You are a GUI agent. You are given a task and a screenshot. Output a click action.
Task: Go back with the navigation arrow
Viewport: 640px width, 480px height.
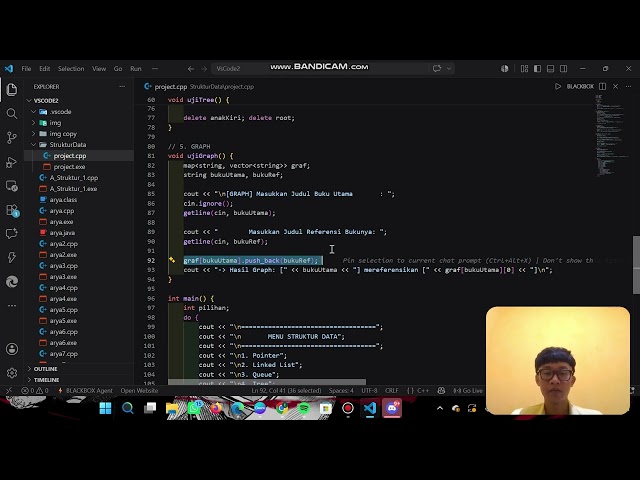click(191, 69)
